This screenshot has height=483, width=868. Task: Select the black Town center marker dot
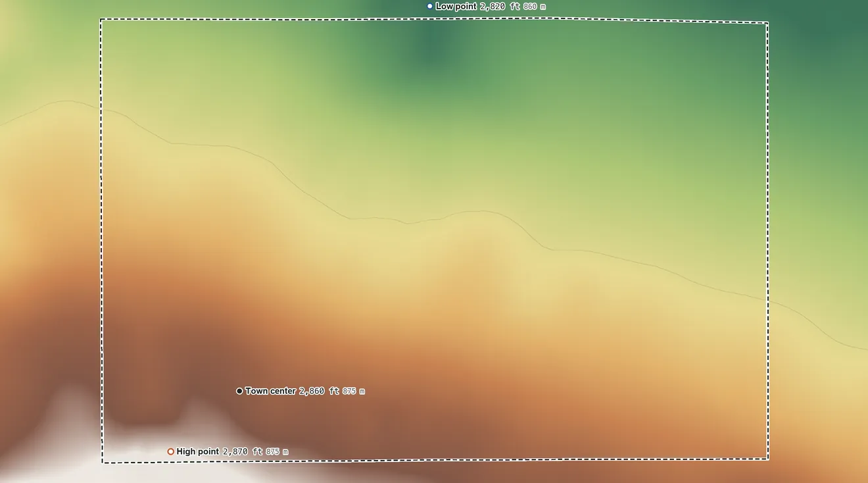[239, 391]
